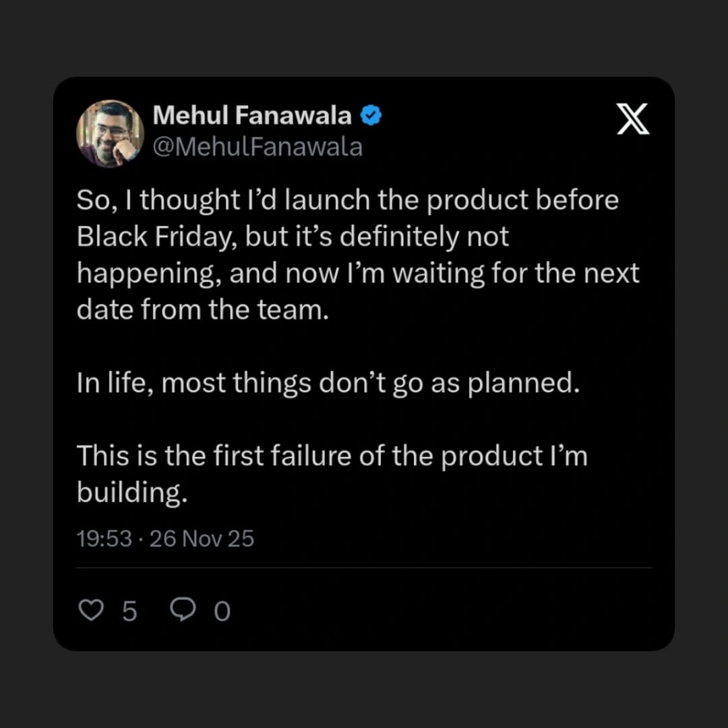Click the line "date from the team."
Image resolution: width=728 pixels, height=728 pixels.
point(202,309)
